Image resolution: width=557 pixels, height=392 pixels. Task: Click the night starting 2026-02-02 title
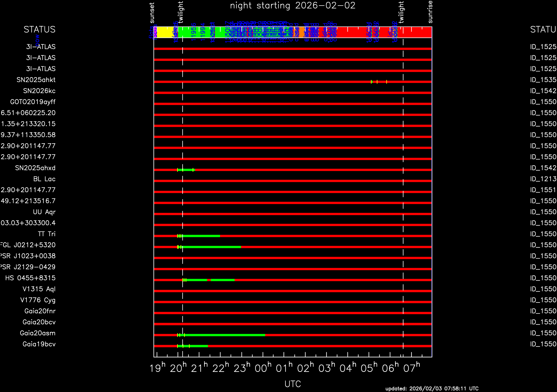click(x=293, y=5)
